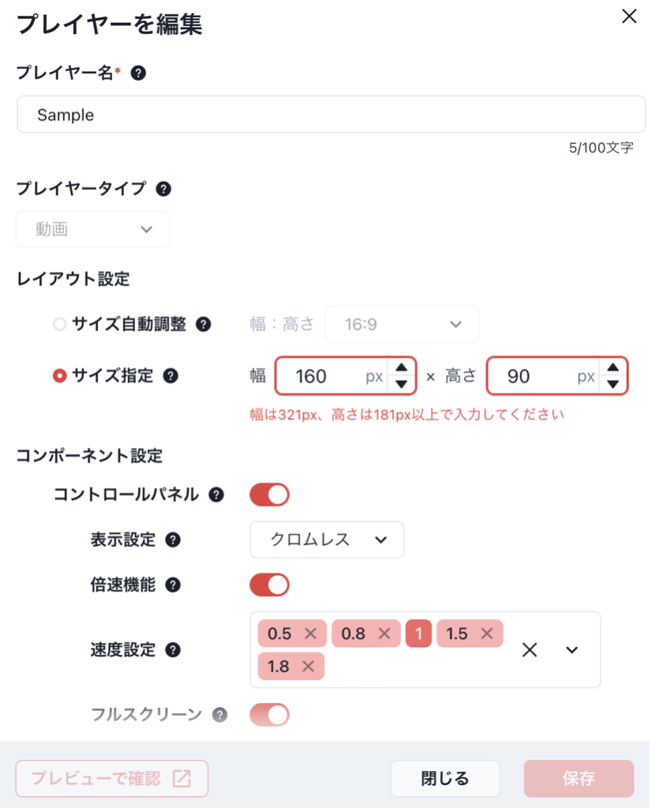Screen dimensions: 651x812
Task: Clear all selected speed values
Action: [529, 650]
